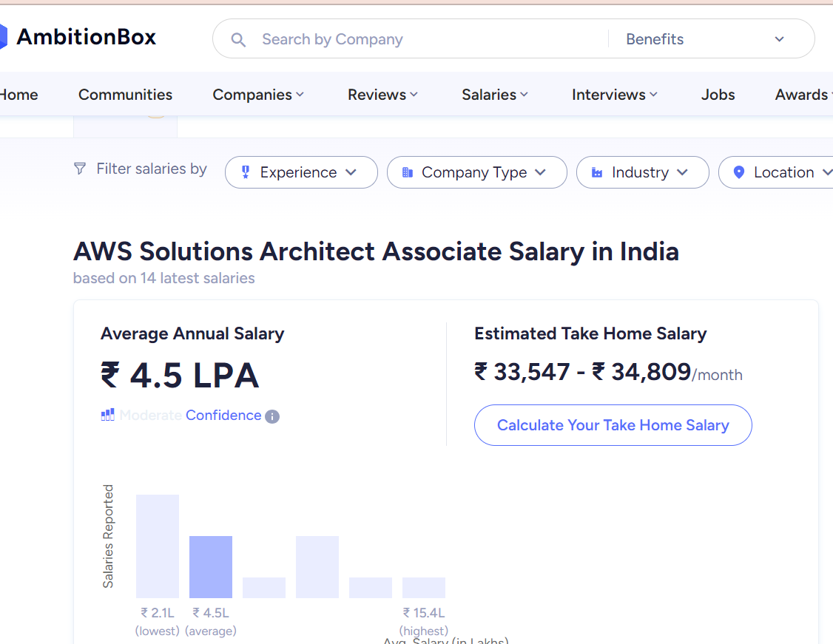This screenshot has width=833, height=644.
Task: Open the Industry filter dropdown
Action: point(643,172)
